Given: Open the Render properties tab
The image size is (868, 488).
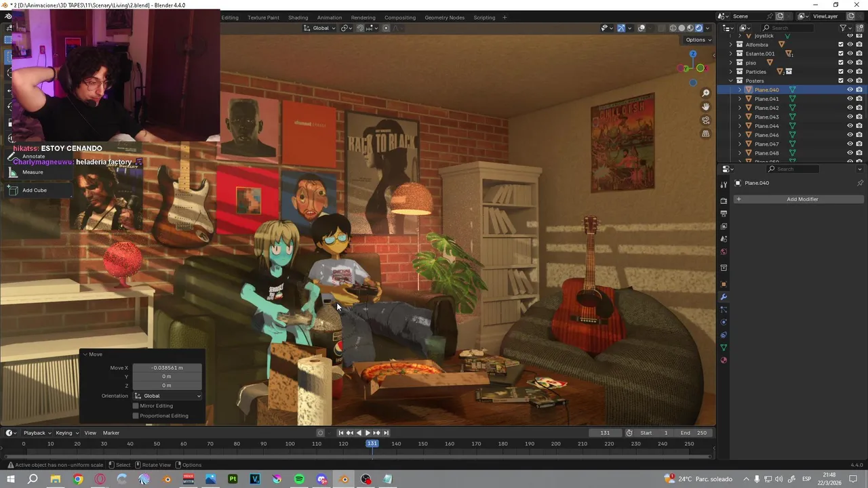Looking at the screenshot, I should (724, 201).
